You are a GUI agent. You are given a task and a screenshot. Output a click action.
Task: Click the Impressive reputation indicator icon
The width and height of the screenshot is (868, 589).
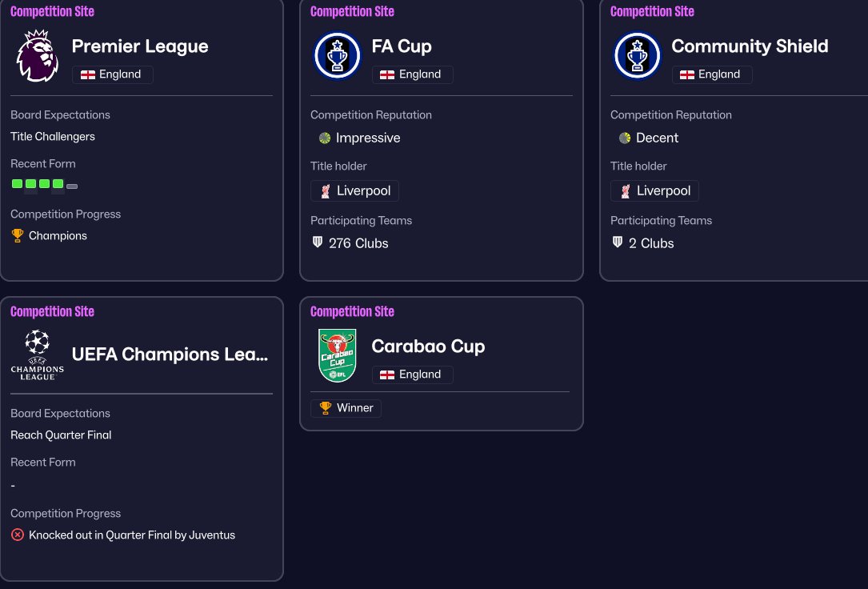(324, 138)
